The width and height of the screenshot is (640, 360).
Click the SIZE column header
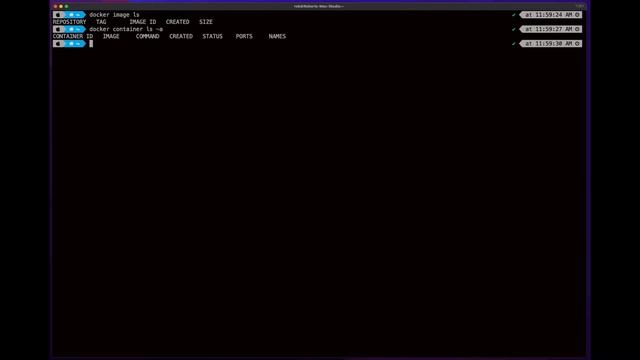tap(206, 22)
